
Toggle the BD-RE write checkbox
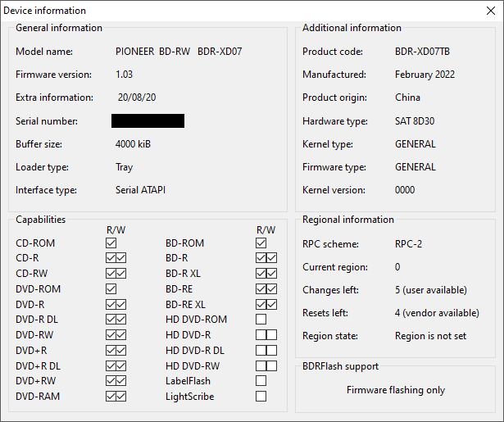pos(271,288)
